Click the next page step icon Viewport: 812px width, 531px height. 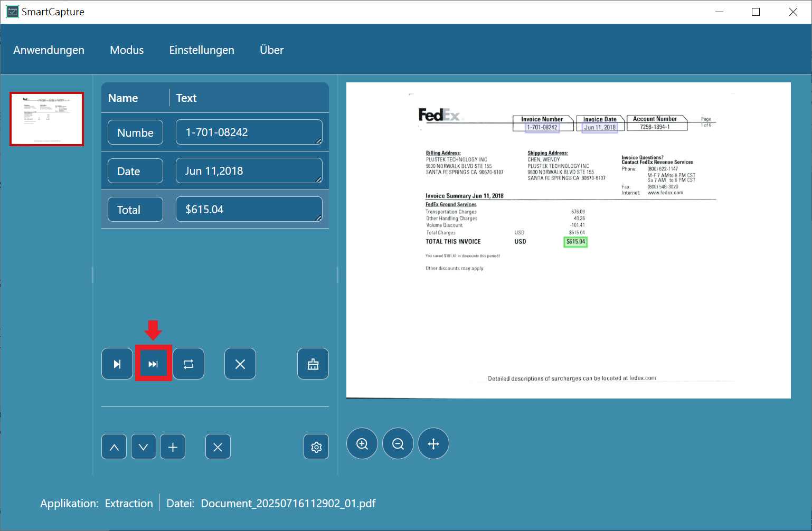[x=117, y=364]
